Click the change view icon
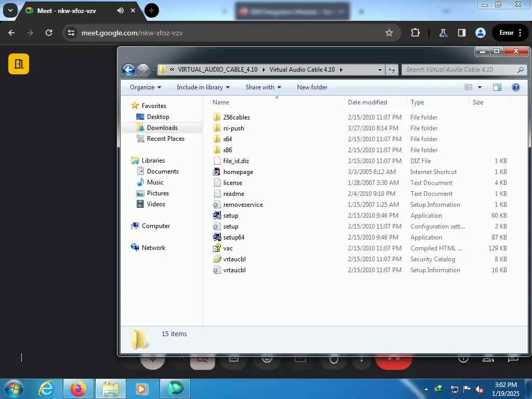 point(469,87)
